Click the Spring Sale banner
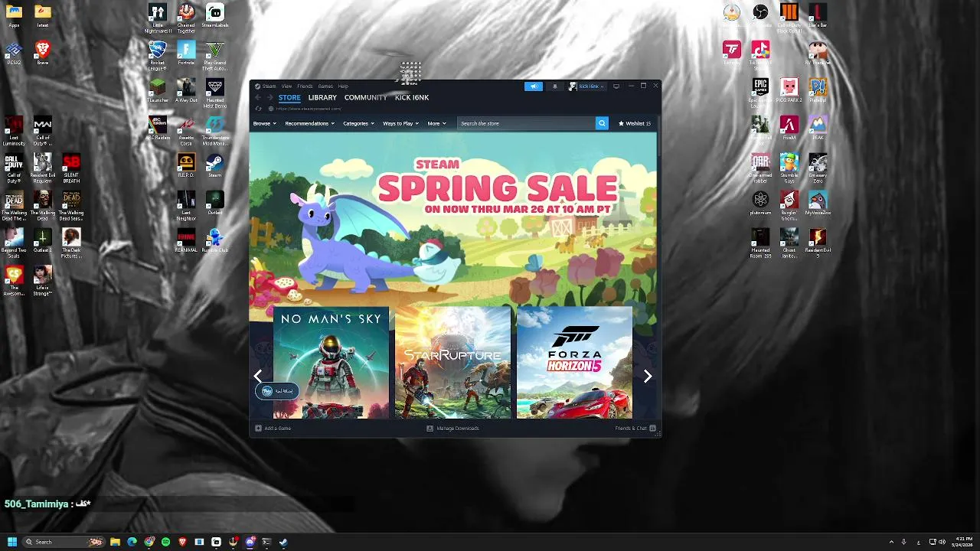The height and width of the screenshot is (551, 980). [x=452, y=218]
